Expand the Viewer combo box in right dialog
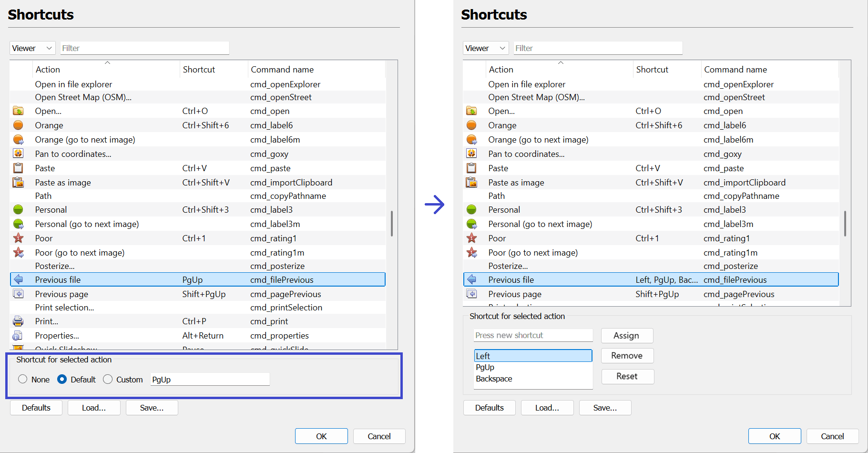Image resolution: width=868 pixels, height=453 pixels. point(485,48)
